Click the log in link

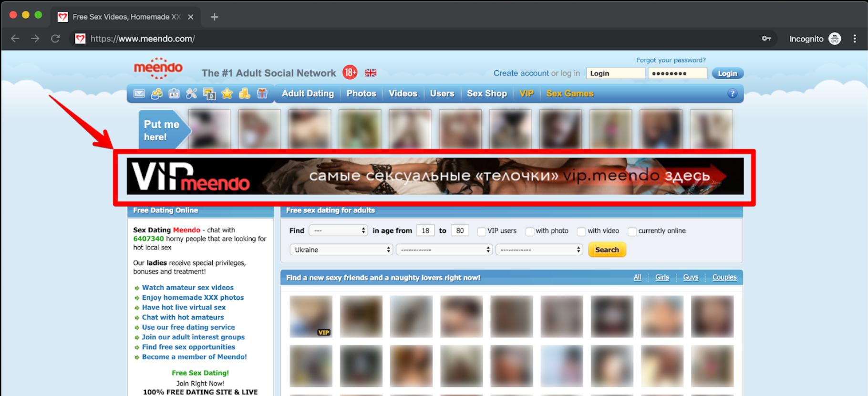tap(570, 73)
